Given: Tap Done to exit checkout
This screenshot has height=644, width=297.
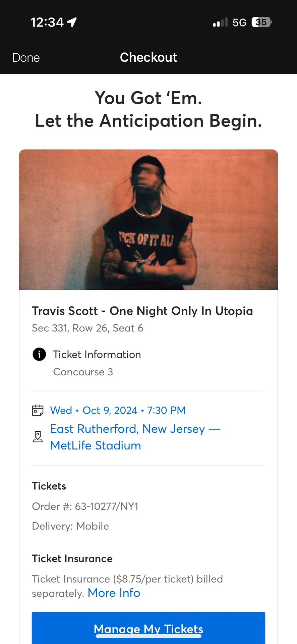Looking at the screenshot, I should click(x=25, y=57).
